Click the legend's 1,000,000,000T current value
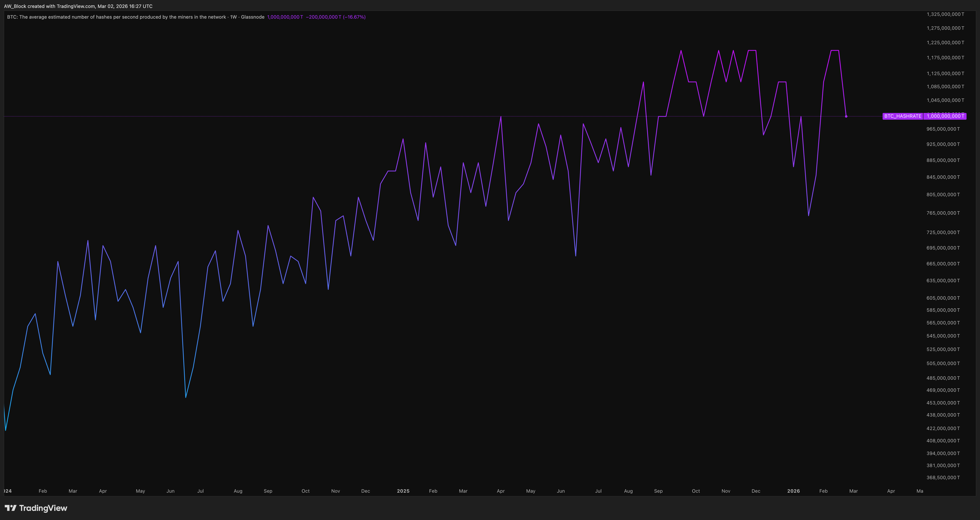 point(285,17)
